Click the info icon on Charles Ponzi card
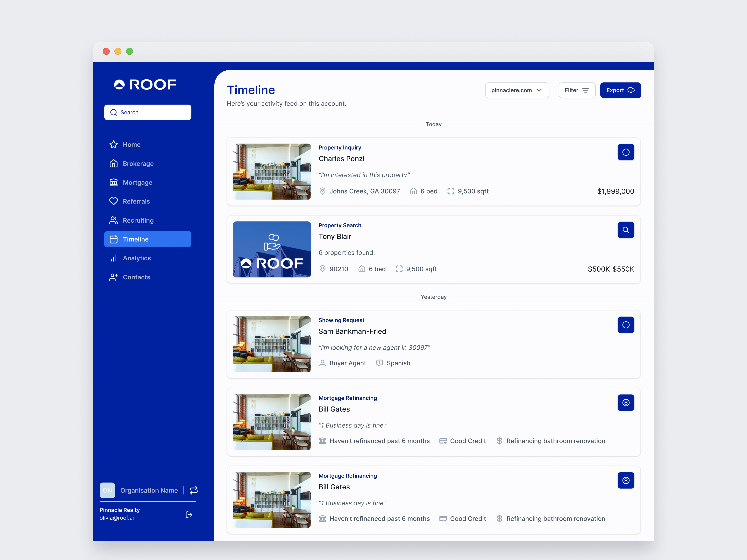The height and width of the screenshot is (560, 747). (x=625, y=152)
